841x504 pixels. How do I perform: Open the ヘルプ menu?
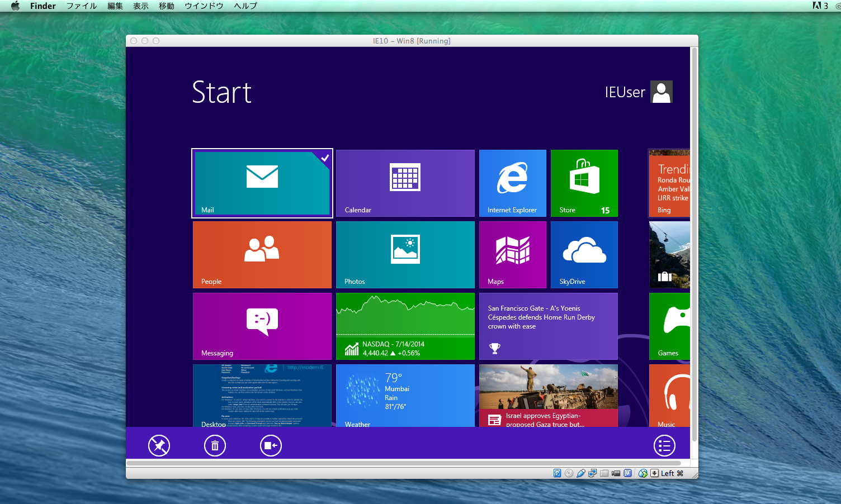point(245,6)
